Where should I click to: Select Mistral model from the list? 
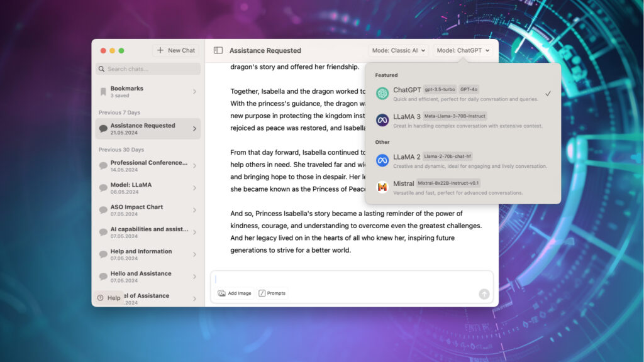[463, 187]
